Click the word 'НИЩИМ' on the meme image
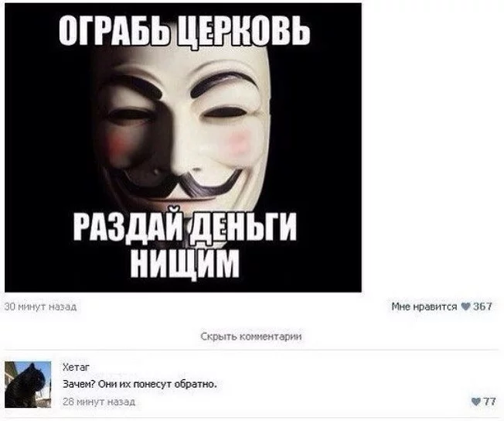This screenshot has height=421, width=504. [186, 264]
